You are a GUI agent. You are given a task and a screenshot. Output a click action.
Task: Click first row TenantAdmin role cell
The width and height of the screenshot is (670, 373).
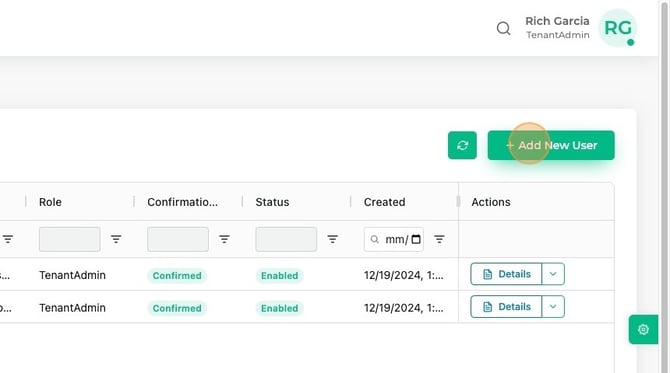point(72,275)
